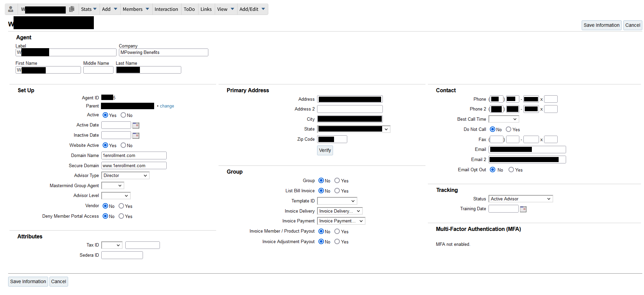This screenshot has height=295, width=644.
Task: Open the Members menu
Action: (x=136, y=9)
